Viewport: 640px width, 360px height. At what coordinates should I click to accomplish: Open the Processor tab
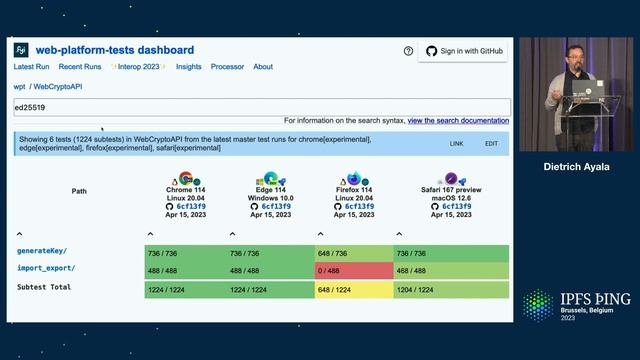click(227, 67)
